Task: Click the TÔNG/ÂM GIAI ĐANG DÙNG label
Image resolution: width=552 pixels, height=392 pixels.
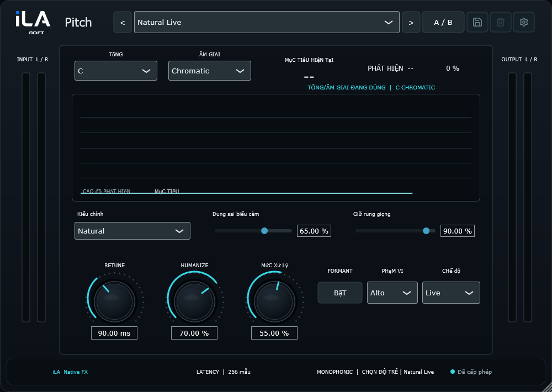Action: pos(347,87)
